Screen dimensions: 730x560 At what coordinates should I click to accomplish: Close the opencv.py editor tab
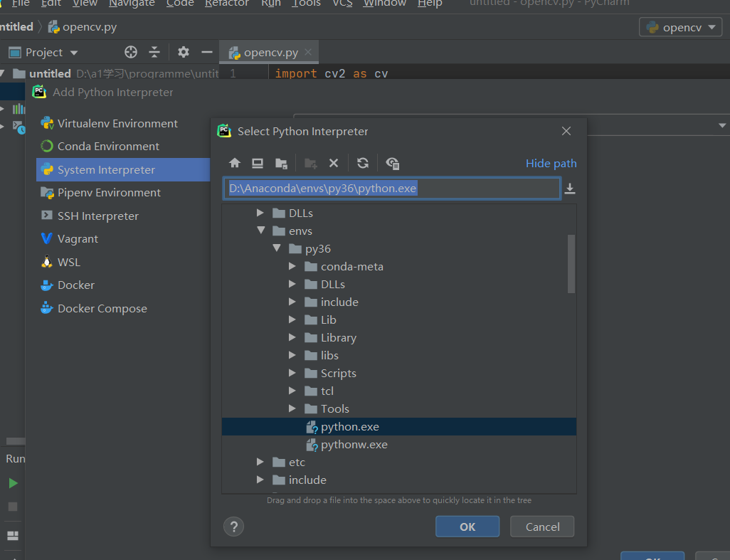coord(308,52)
